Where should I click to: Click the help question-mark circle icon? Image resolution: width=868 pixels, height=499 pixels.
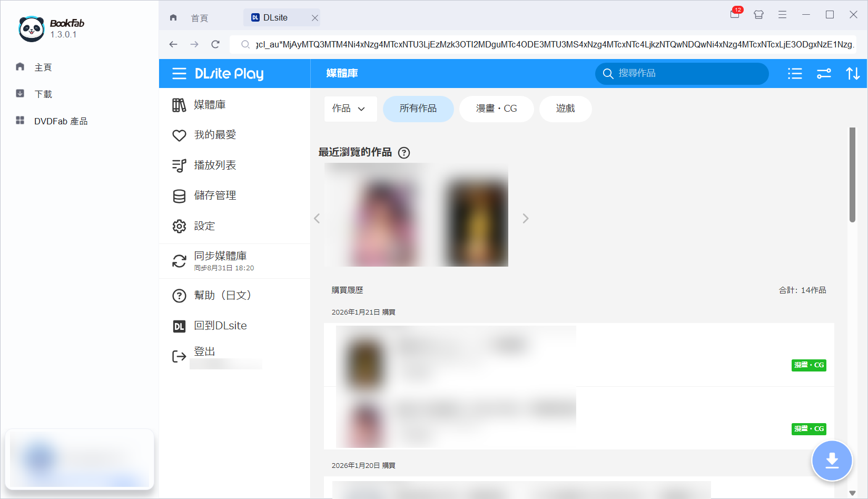click(179, 296)
